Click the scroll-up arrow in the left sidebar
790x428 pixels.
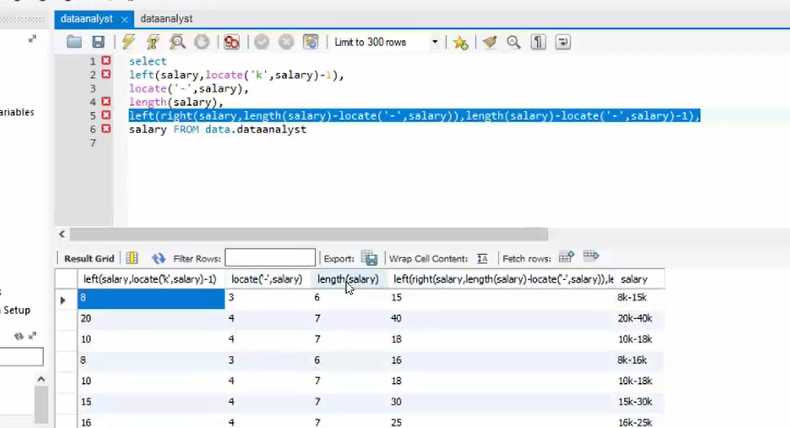(x=41, y=379)
